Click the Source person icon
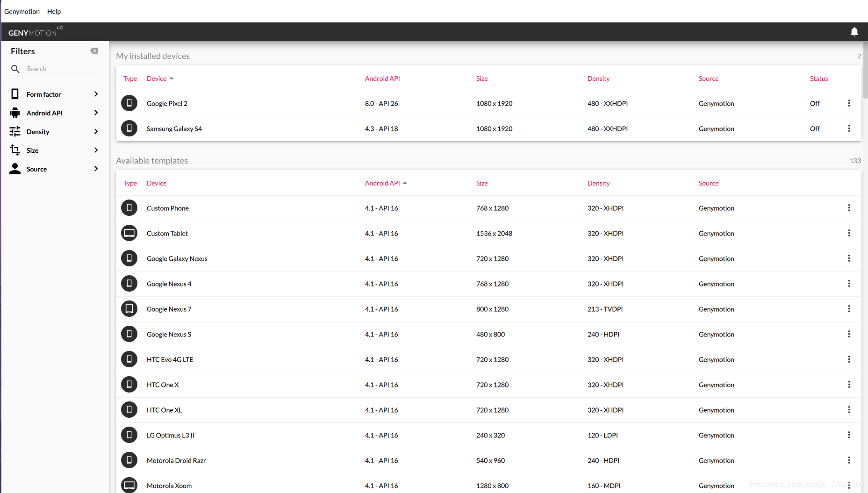 pyautogui.click(x=15, y=169)
